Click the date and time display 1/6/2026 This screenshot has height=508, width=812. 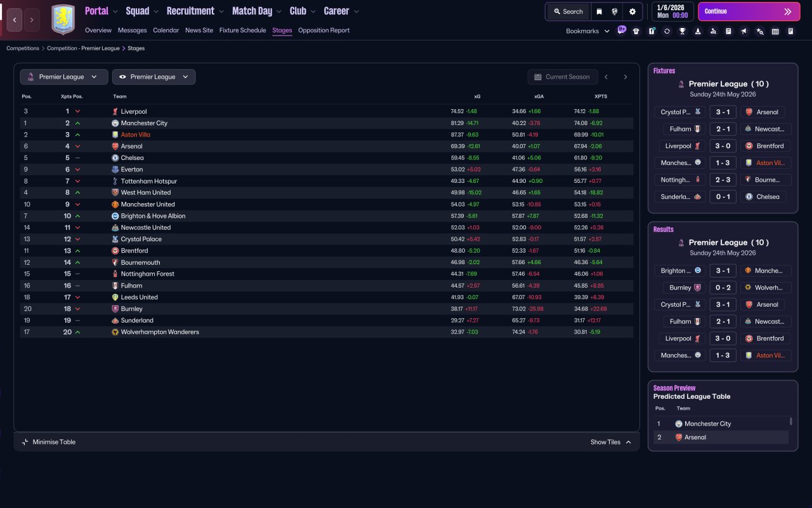click(x=672, y=11)
